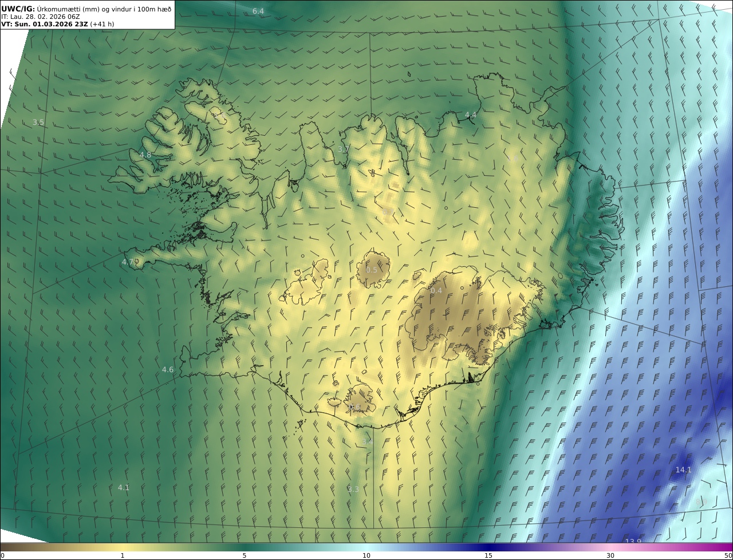Click the 4.4 value on the north coast
The image size is (733, 560).
click(x=470, y=115)
